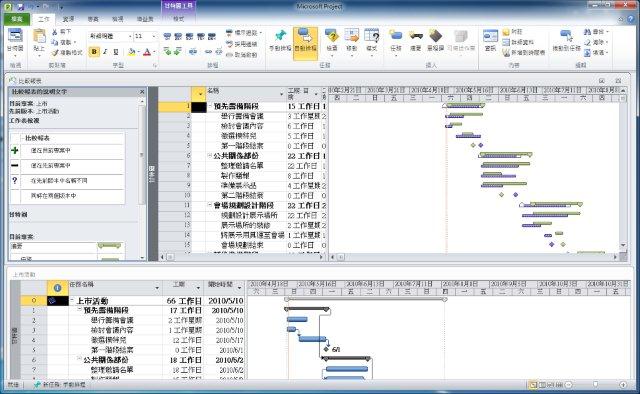The height and width of the screenshot is (394, 640).
Task: Click Save in Quick Access Toolbar
Action: coord(20,7)
